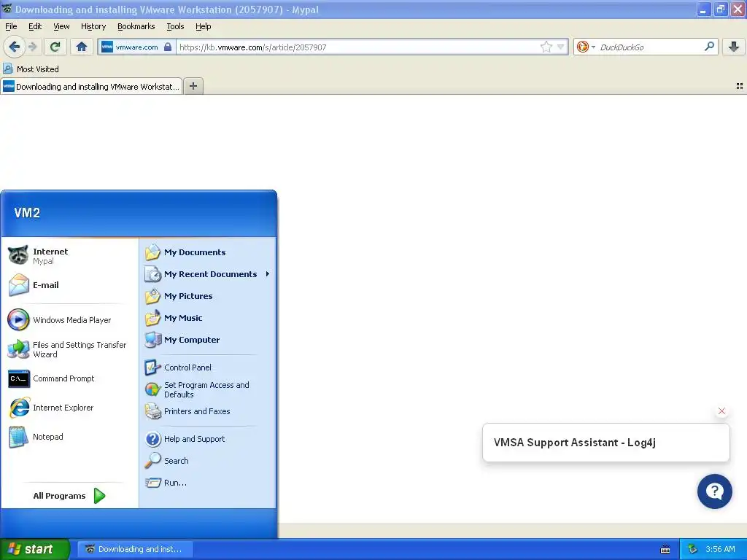This screenshot has width=747, height=560.
Task: Open Control Panel
Action: [x=207, y=367]
